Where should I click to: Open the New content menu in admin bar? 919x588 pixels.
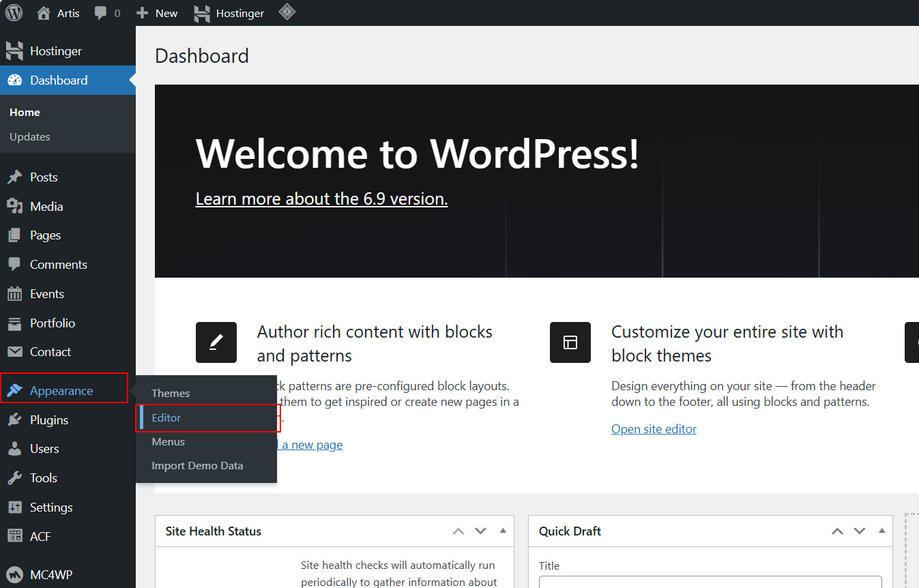point(158,13)
